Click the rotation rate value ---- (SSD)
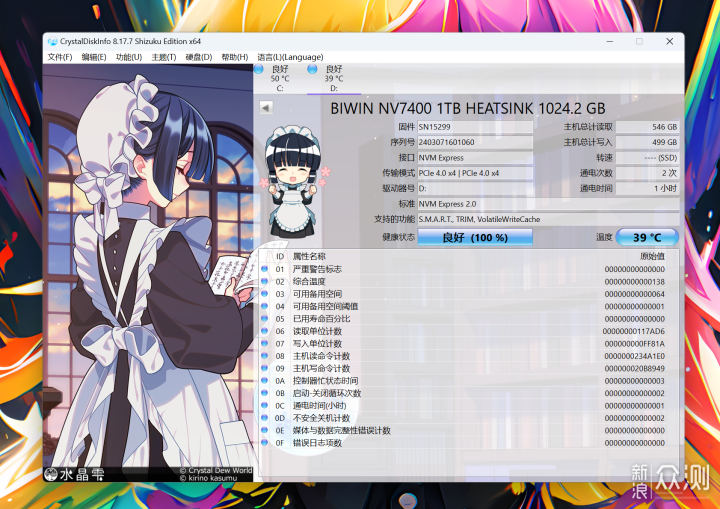 point(647,158)
